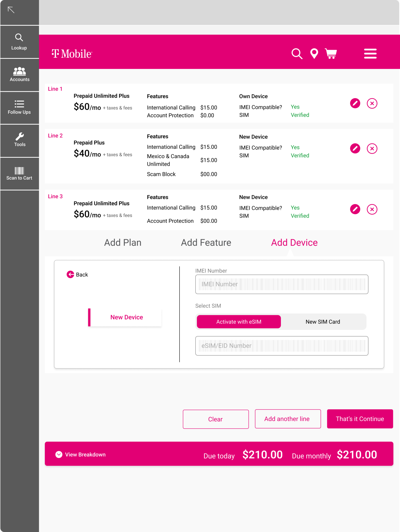Open the Tools wrench menu

pyautogui.click(x=19, y=140)
